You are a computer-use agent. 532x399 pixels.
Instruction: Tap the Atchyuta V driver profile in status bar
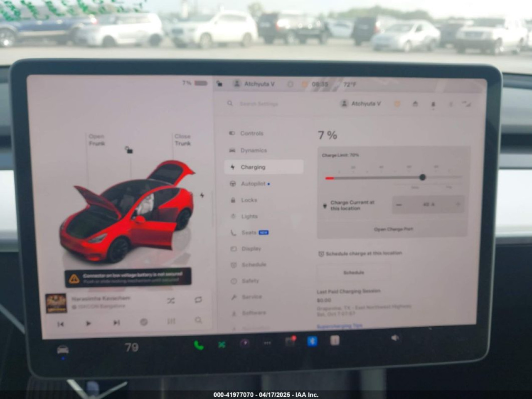254,84
